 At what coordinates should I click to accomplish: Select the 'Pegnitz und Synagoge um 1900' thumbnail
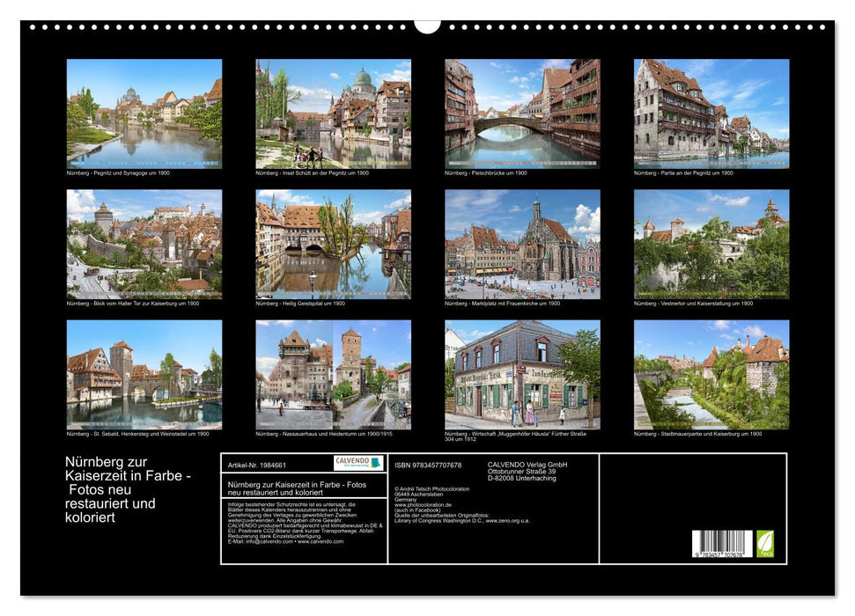click(141, 114)
